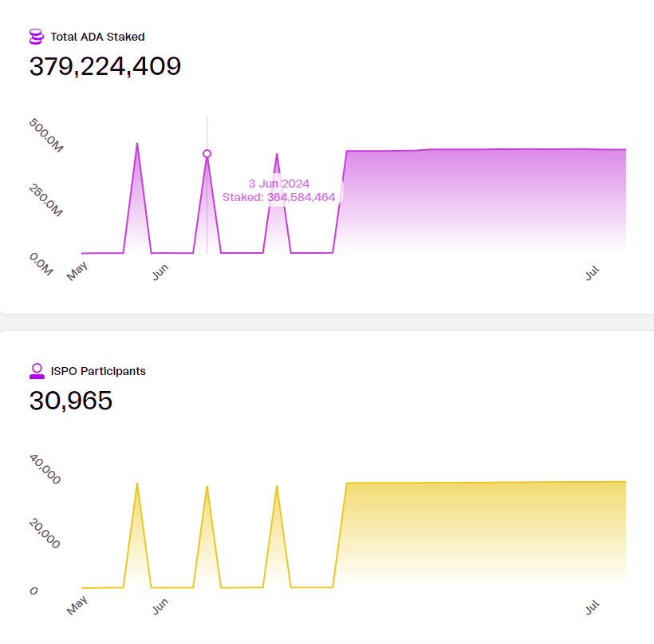Click the user icon beside ISPO Participants
This screenshot has height=644, width=654.
click(37, 371)
